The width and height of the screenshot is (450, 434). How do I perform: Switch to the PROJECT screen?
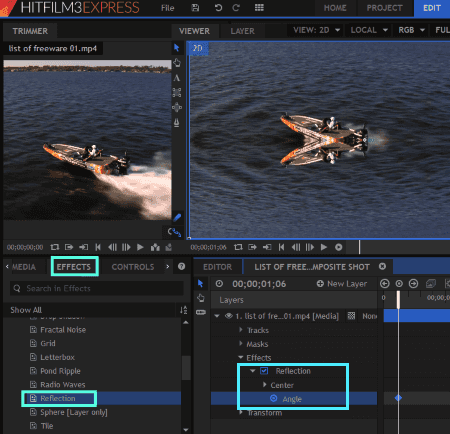tap(385, 8)
